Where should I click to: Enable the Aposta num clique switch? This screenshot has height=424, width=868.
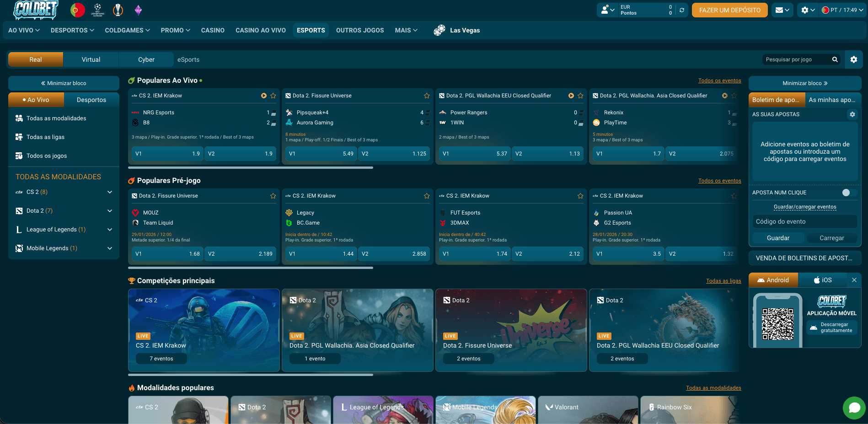[849, 193]
